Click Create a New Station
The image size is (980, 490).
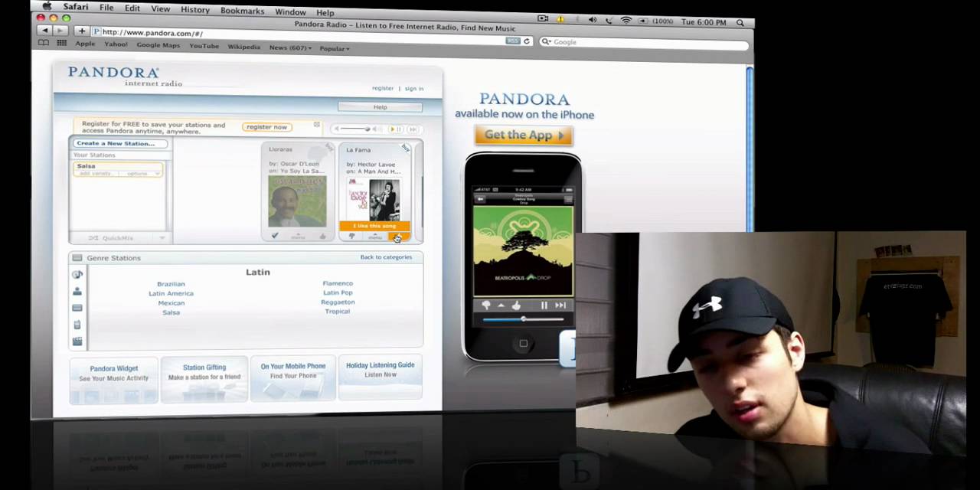pos(119,143)
